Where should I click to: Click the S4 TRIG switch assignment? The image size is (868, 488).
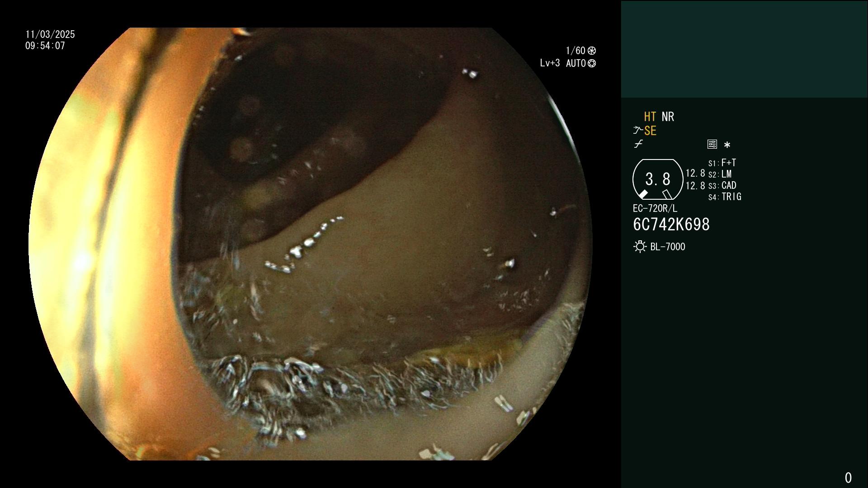pyautogui.click(x=725, y=197)
